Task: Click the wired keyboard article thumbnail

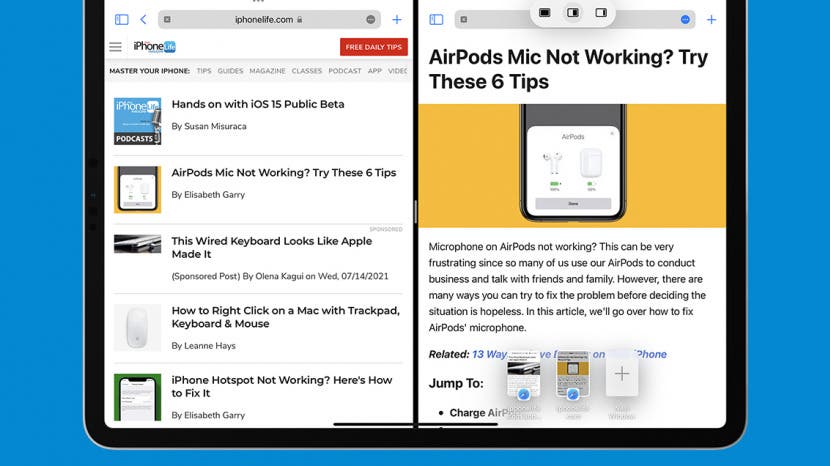Action: 138,244
